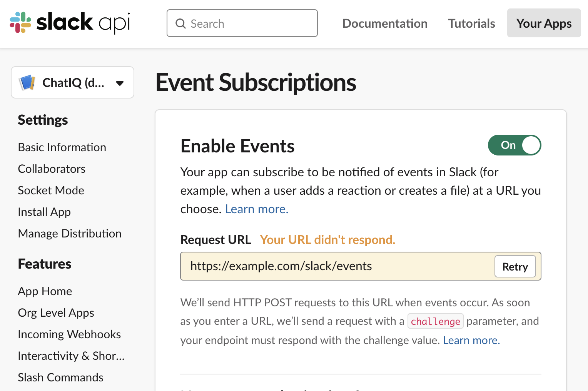Image resolution: width=588 pixels, height=391 pixels.
Task: Open Manage Distribution settings
Action: click(70, 234)
